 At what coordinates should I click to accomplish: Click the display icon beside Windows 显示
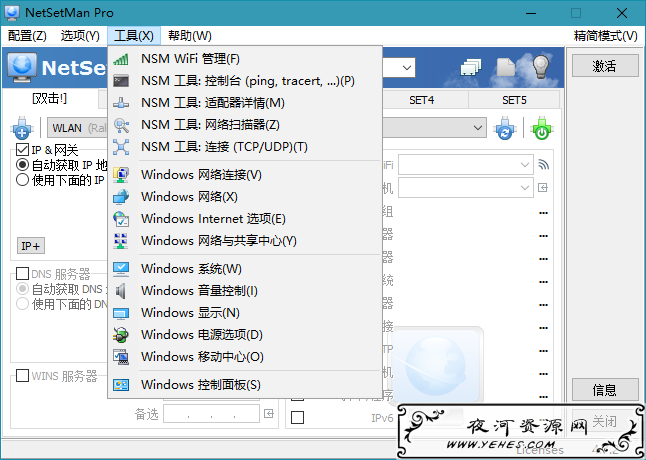(x=121, y=313)
